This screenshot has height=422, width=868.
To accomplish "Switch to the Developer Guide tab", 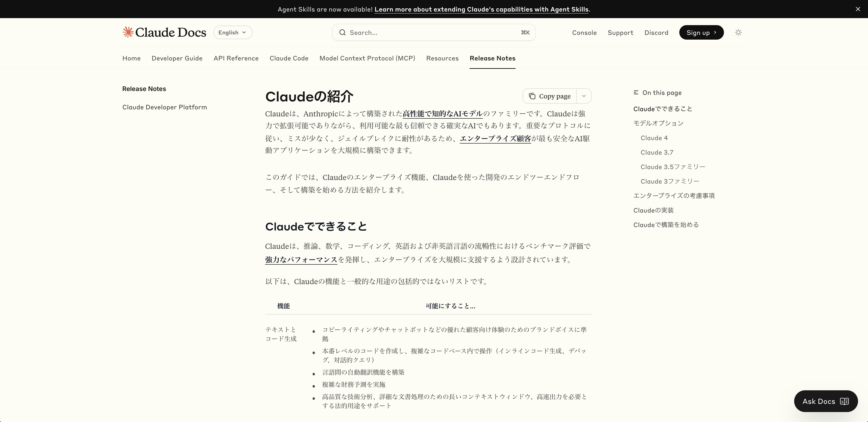I will click(177, 58).
